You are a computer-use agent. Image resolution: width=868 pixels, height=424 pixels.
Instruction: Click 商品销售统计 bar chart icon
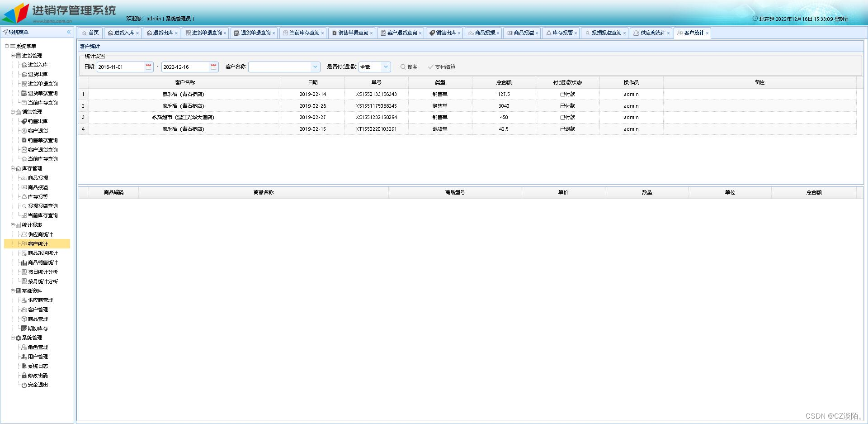(24, 262)
